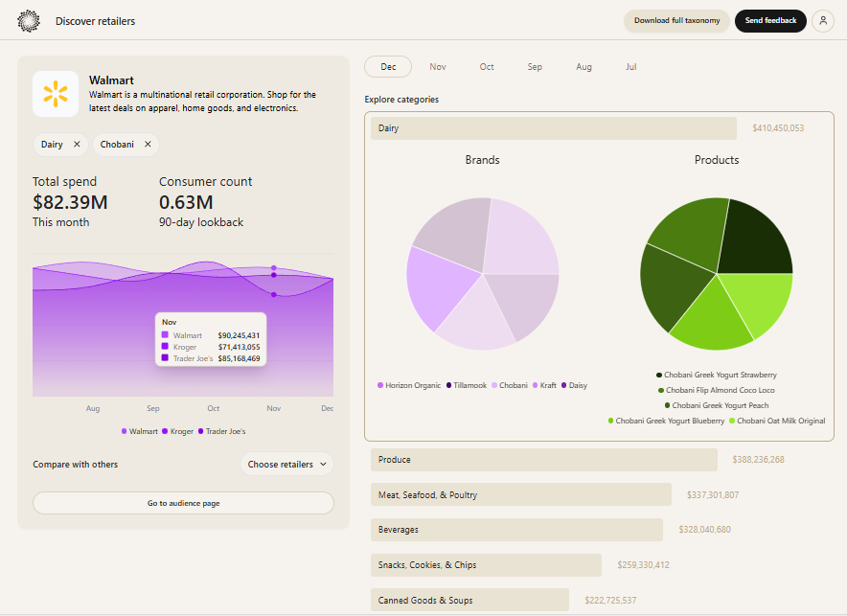Viewport: 847px width, 616px height.
Task: Toggle Walmart series in chart legend
Action: pos(140,431)
